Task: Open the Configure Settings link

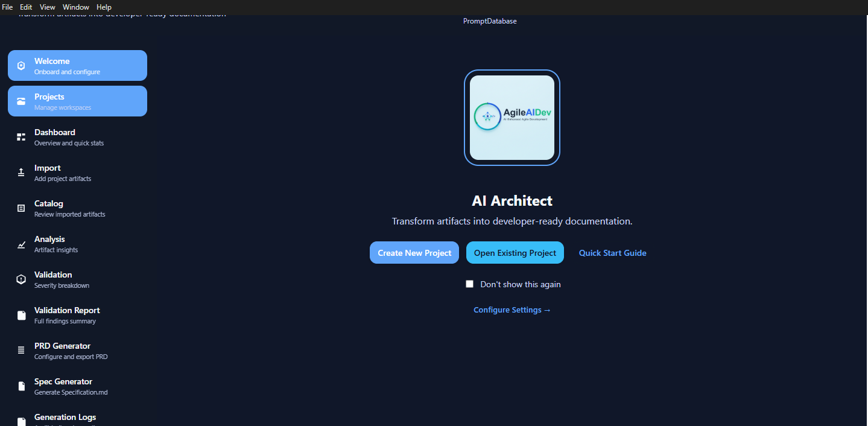Action: pos(512,310)
